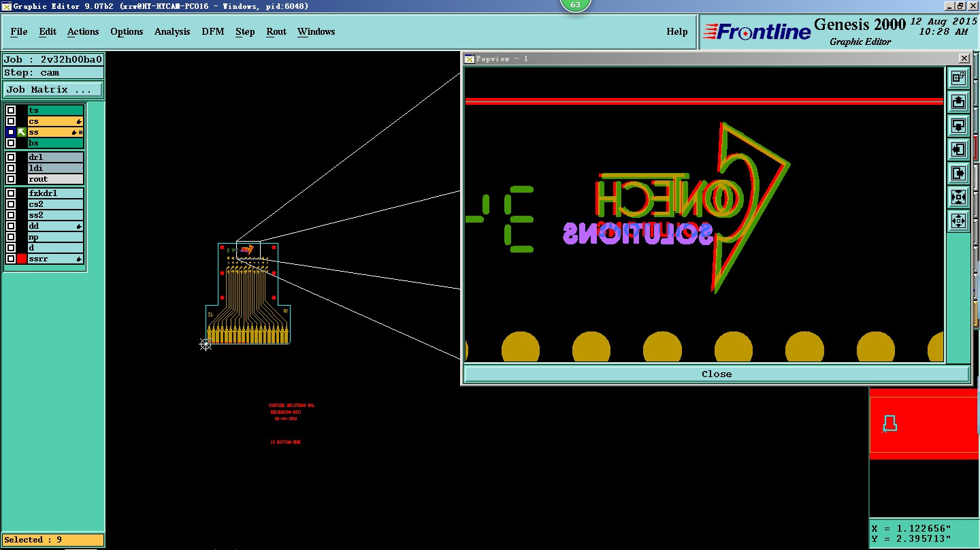Toggle the fzkdrl layer checkbox

pyautogui.click(x=11, y=193)
